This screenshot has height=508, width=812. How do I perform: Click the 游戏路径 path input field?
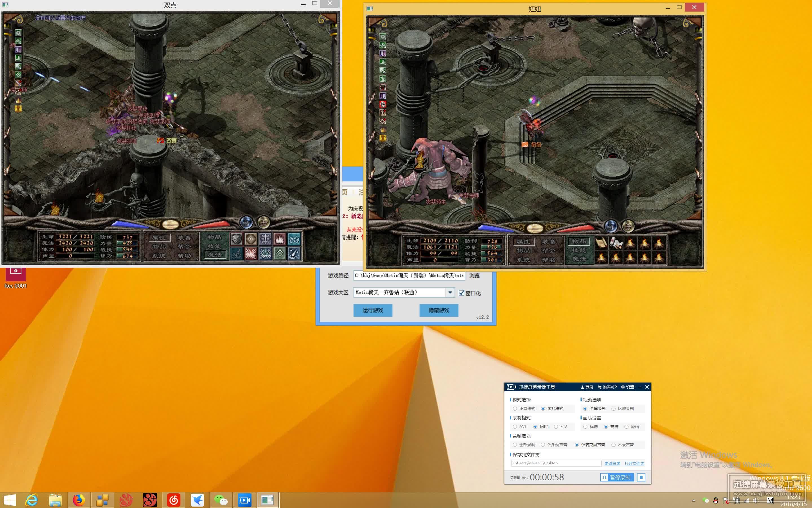click(x=409, y=275)
